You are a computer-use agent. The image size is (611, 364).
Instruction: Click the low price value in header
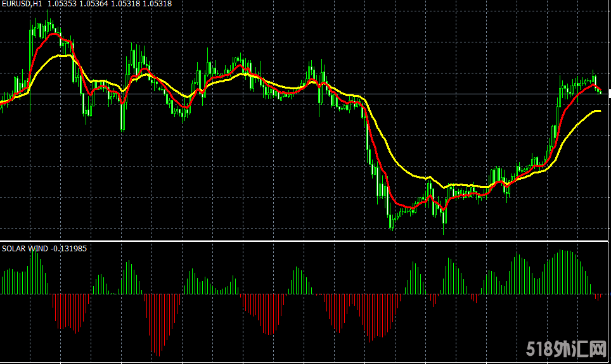pyautogui.click(x=125, y=4)
